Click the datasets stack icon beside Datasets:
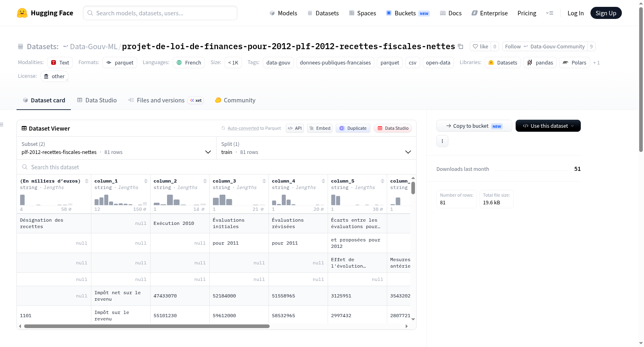This screenshot has width=644, height=347. (x=21, y=46)
